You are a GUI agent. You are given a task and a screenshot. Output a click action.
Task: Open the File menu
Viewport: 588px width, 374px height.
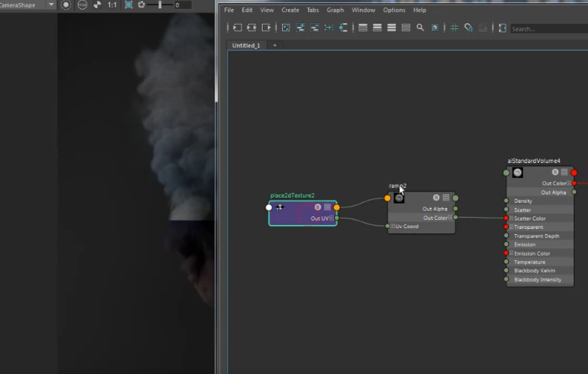click(x=229, y=10)
